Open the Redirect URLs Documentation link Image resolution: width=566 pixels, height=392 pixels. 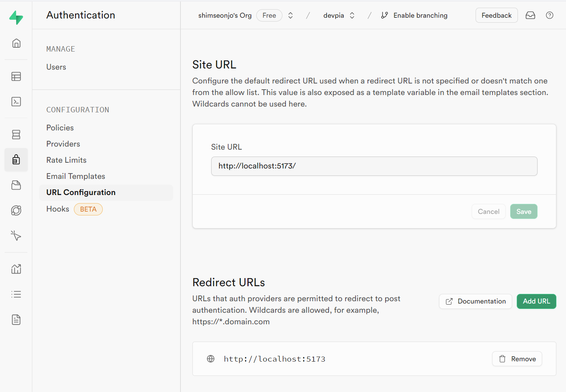[475, 301]
